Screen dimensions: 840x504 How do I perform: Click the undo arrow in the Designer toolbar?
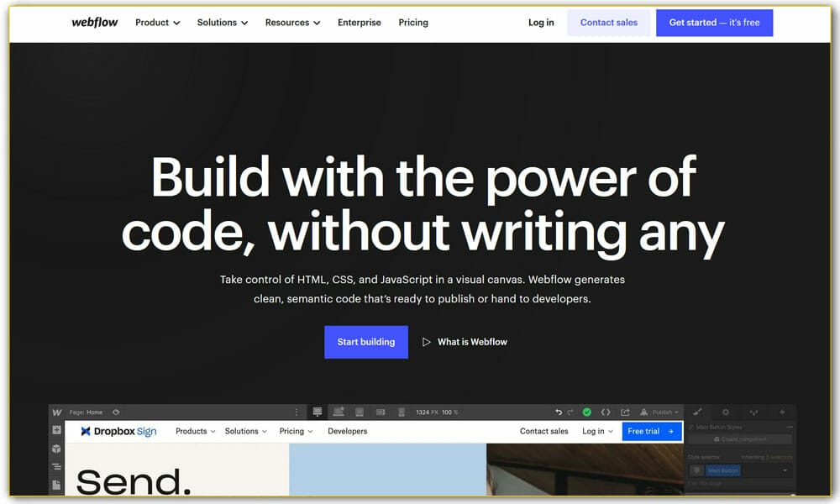[558, 412]
